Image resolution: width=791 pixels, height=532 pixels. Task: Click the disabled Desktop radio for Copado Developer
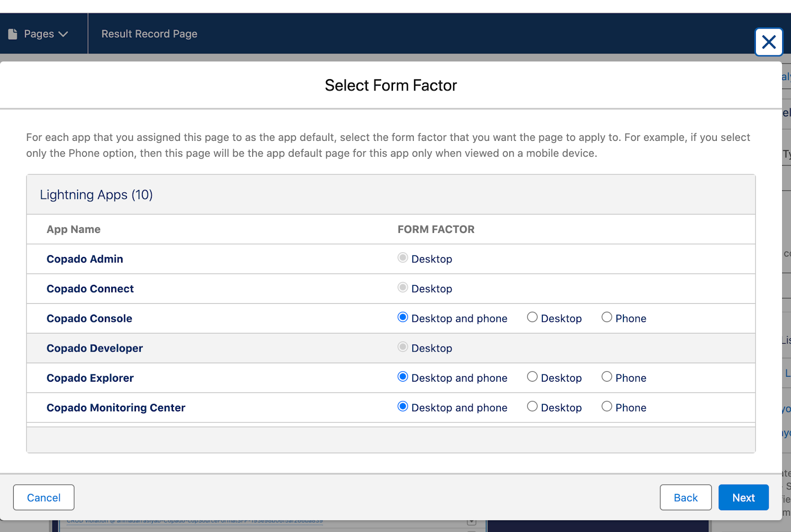coord(403,347)
